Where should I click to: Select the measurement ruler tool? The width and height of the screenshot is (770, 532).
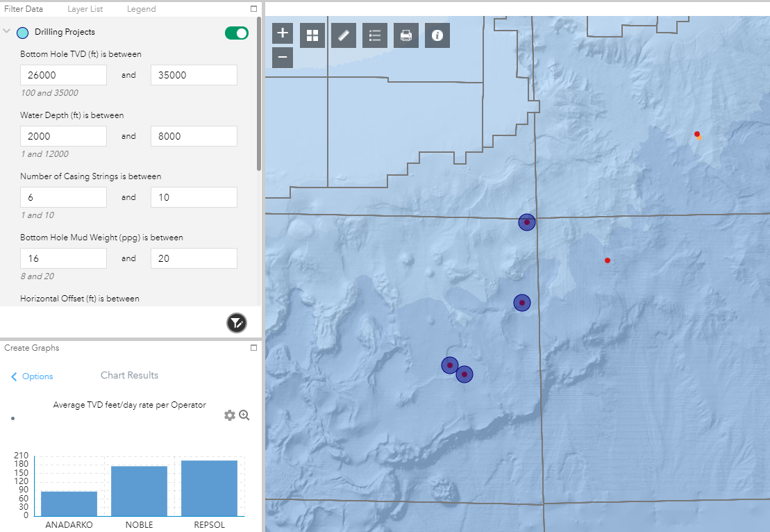point(344,35)
